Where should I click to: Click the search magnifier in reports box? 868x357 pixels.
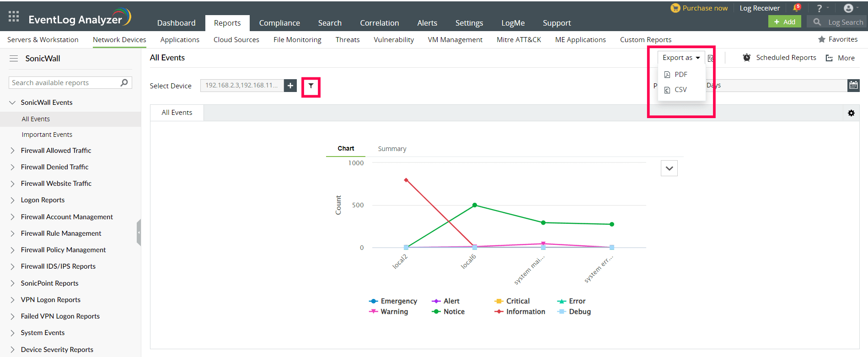coord(124,83)
